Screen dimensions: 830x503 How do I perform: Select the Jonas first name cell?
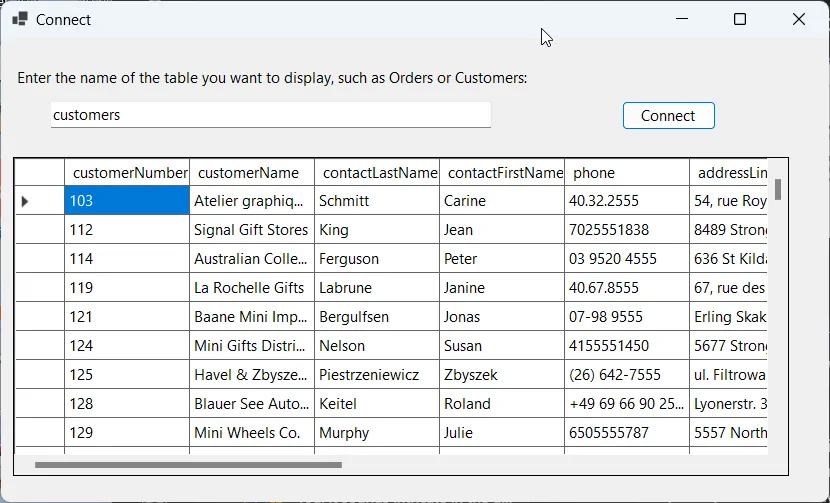tap(501, 317)
